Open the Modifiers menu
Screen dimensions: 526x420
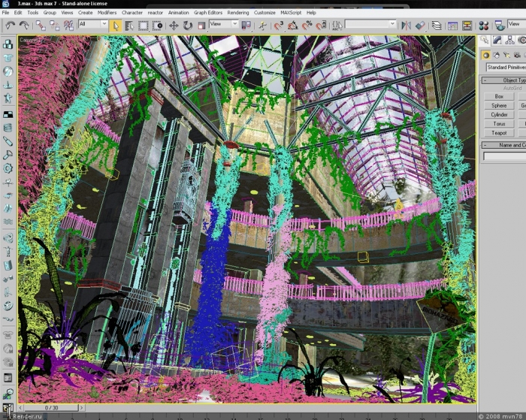[107, 13]
